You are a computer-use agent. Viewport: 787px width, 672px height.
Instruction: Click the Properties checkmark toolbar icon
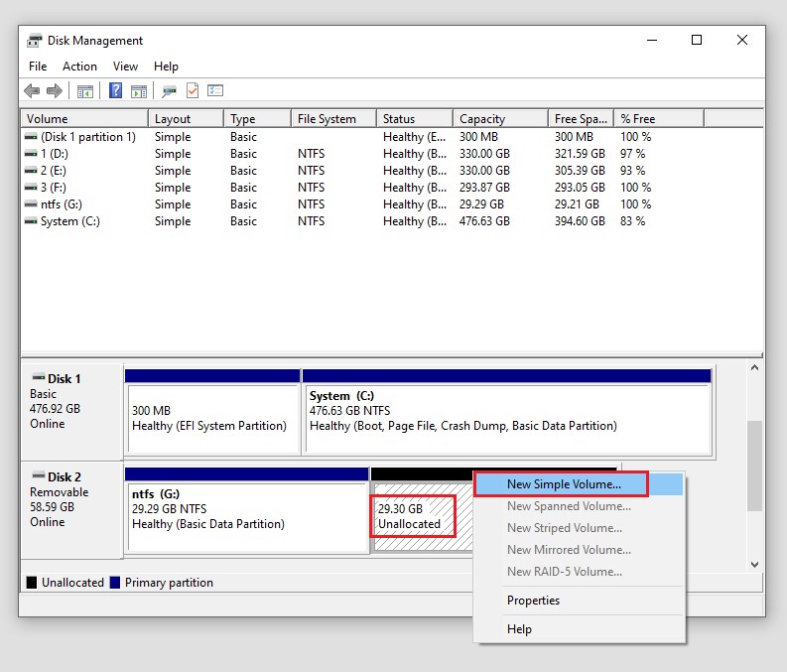point(193,91)
